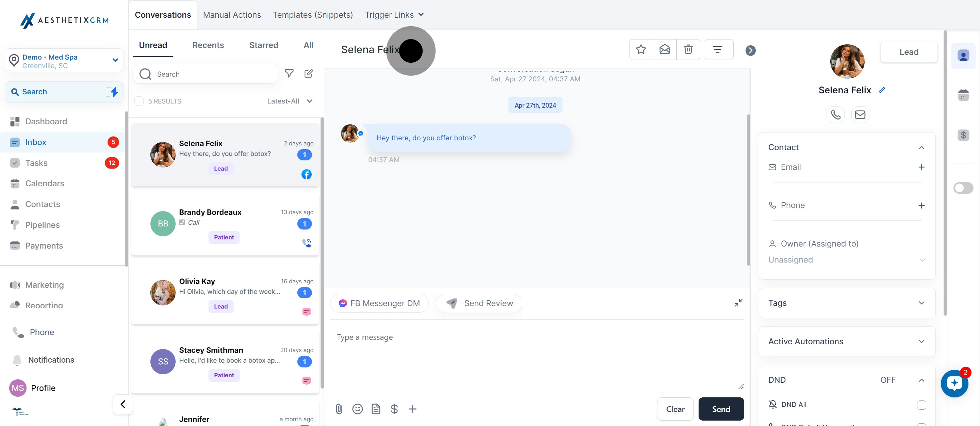Call contact using phone icon

pos(835,114)
